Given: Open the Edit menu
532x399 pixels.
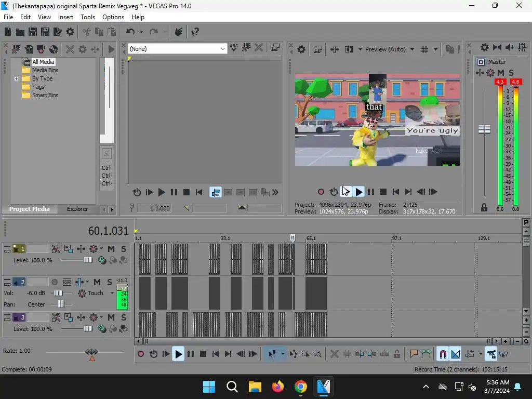Looking at the screenshot, I should pyautogui.click(x=25, y=17).
